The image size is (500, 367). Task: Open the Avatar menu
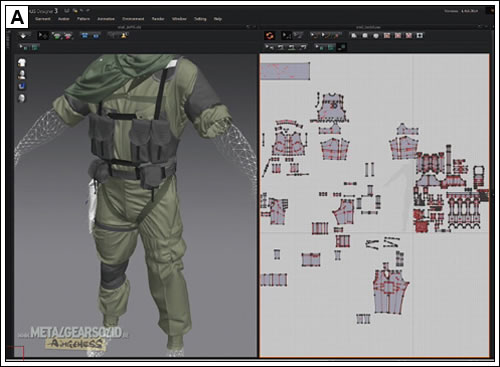[x=64, y=19]
